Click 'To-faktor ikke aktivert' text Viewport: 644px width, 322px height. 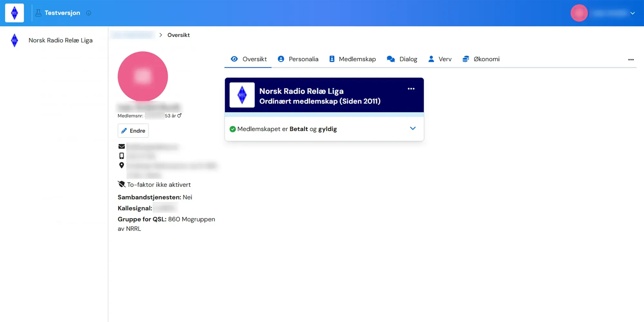pos(159,185)
